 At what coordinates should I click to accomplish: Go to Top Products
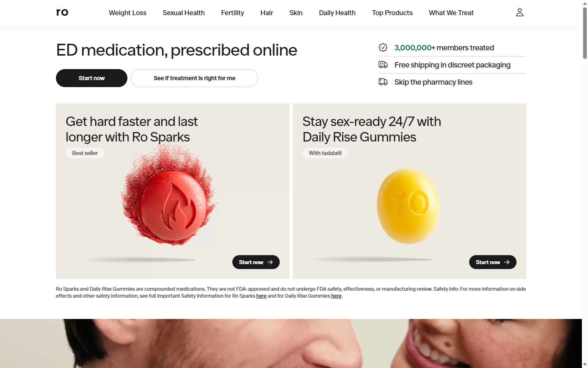(392, 13)
